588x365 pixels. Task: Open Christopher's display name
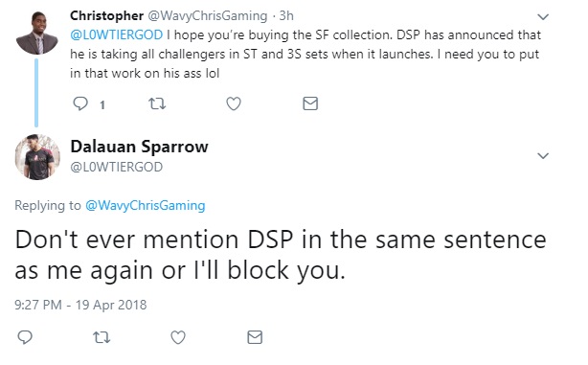[x=107, y=15]
